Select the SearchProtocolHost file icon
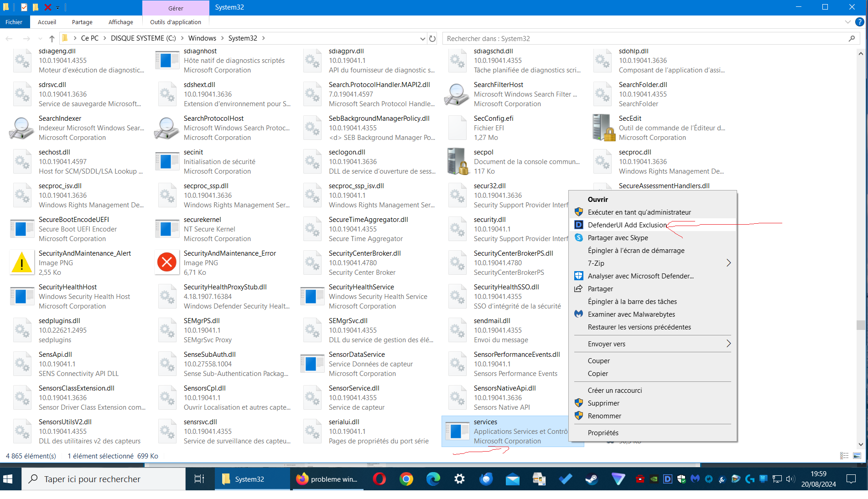 click(166, 128)
